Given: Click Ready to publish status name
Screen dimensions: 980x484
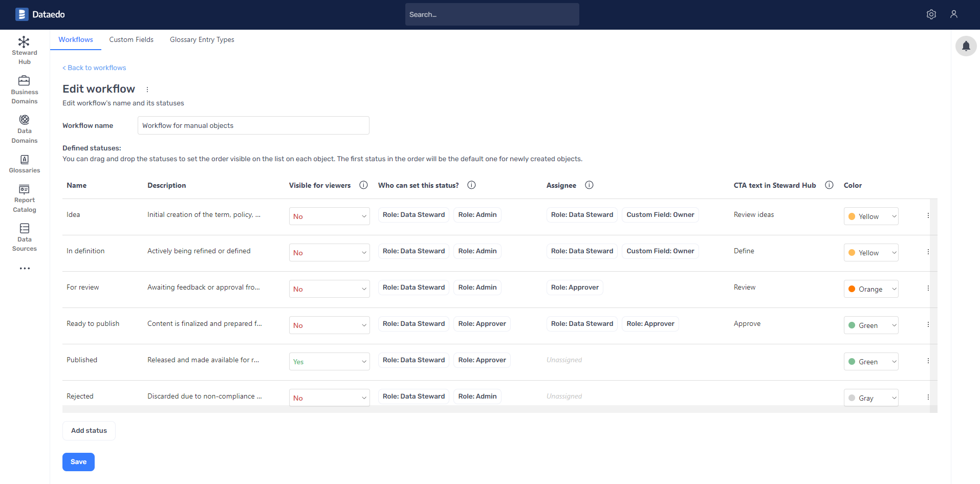Looking at the screenshot, I should pos(93,324).
